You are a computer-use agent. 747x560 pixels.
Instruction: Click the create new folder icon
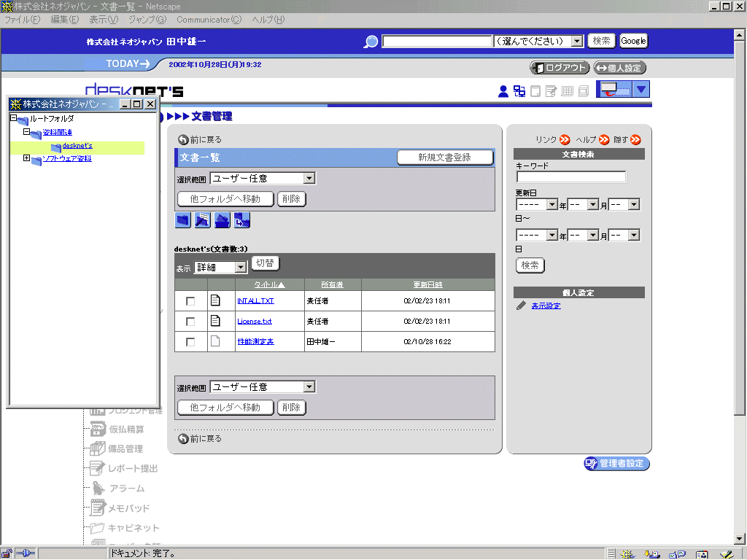click(183, 219)
